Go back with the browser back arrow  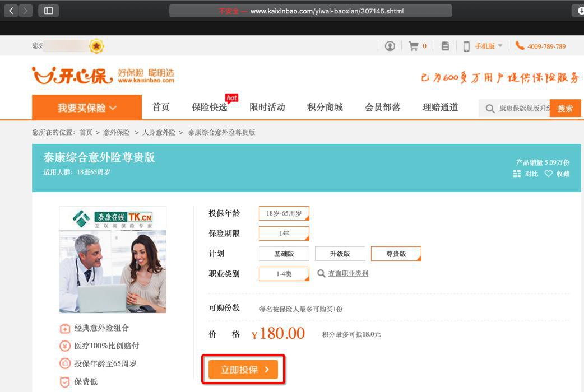pyautogui.click(x=11, y=11)
